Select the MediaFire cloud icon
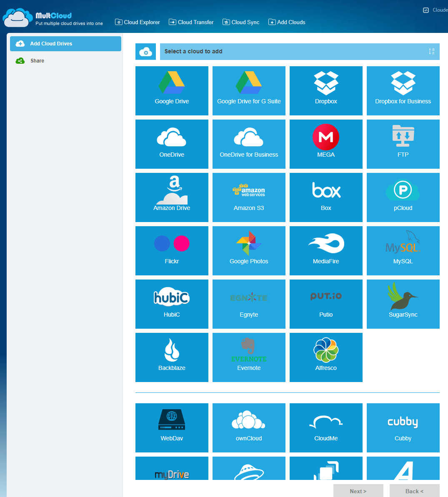 (326, 250)
